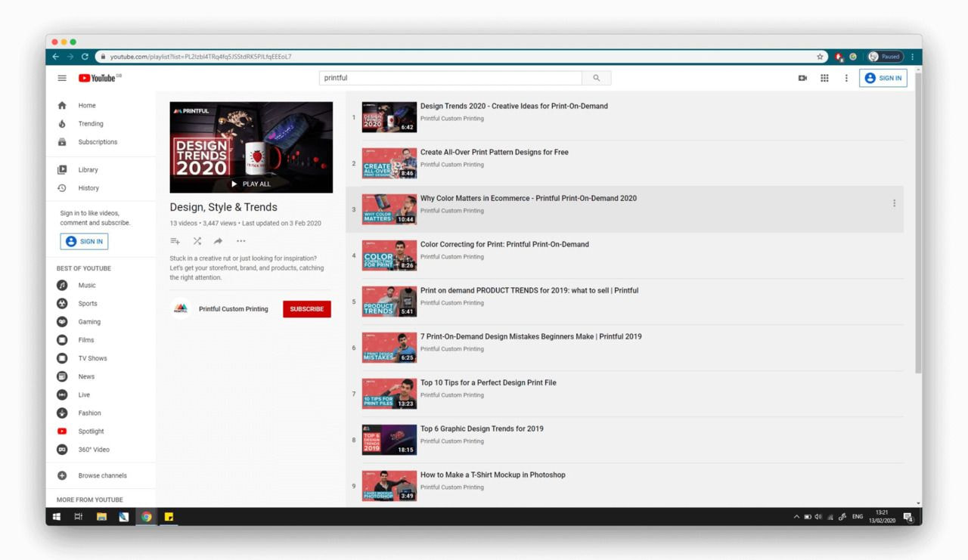Open Browse channels in the sidebar
Screen dimensions: 968x560
(x=101, y=475)
